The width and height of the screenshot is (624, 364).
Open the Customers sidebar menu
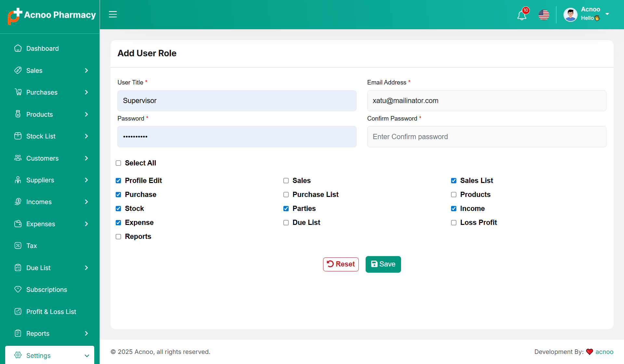click(x=43, y=158)
